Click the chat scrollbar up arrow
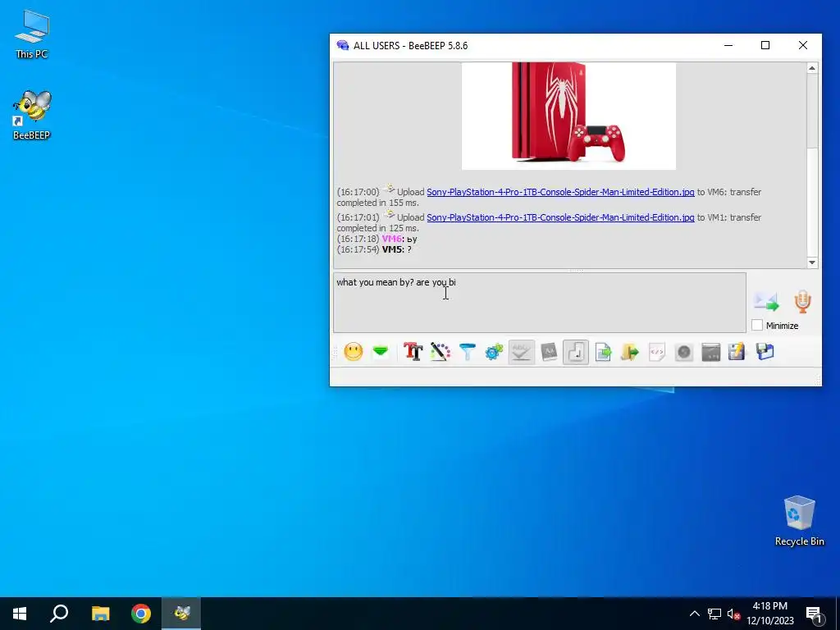 click(812, 68)
